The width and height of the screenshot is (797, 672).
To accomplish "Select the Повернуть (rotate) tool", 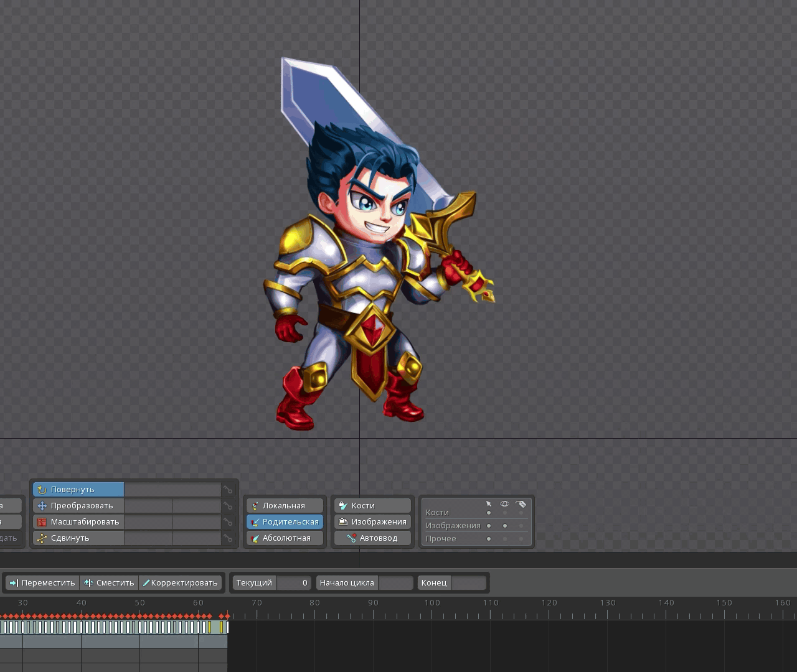I will [x=78, y=490].
